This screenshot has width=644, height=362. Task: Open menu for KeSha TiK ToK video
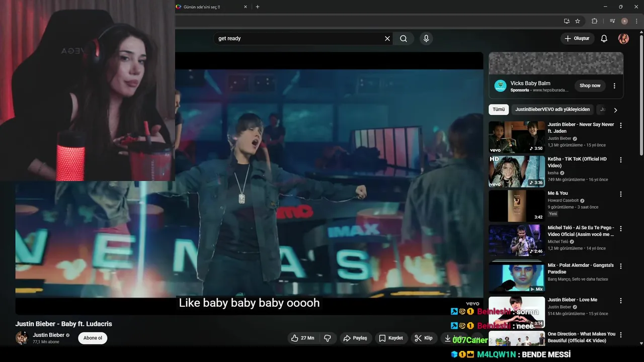tap(621, 160)
